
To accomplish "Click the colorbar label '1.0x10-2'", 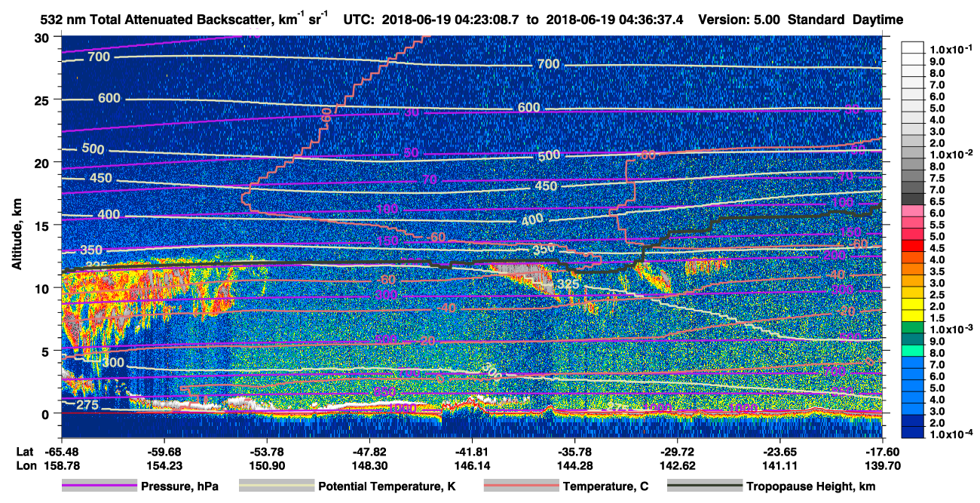I will pos(951,153).
